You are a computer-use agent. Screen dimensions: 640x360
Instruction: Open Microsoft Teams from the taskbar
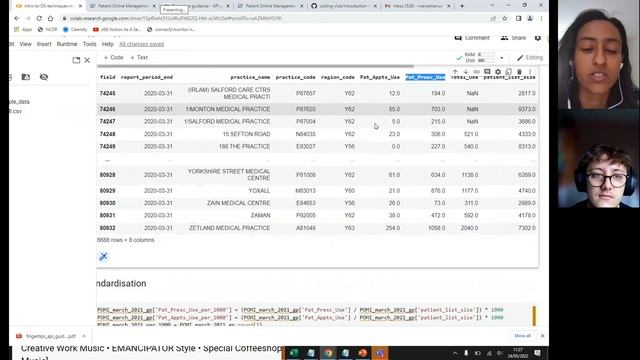pos(380,353)
